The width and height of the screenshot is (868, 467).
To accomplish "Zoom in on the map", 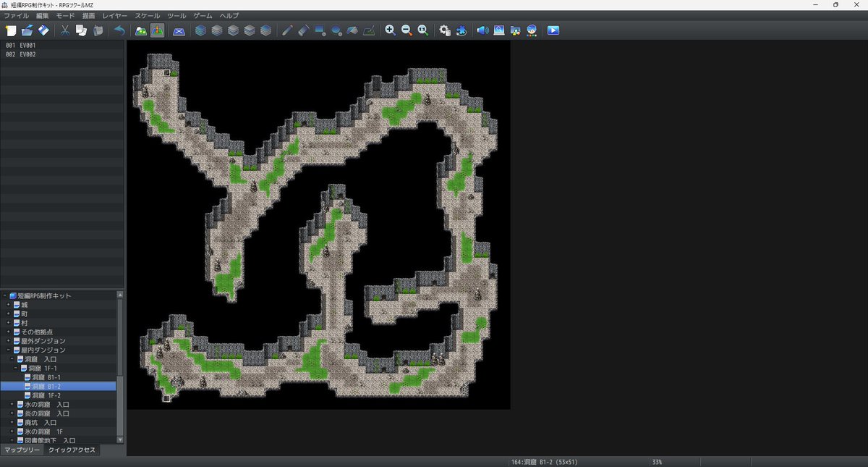I will coord(391,30).
